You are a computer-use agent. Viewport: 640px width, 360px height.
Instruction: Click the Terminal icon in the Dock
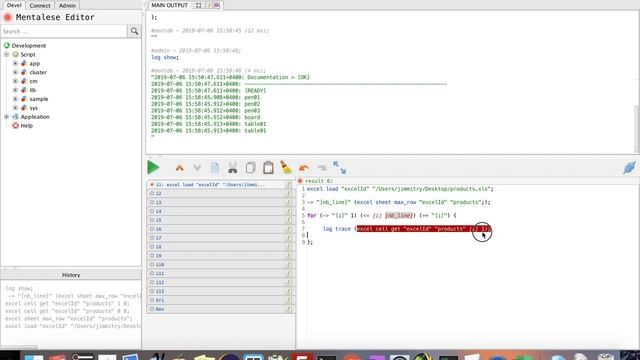(327, 357)
